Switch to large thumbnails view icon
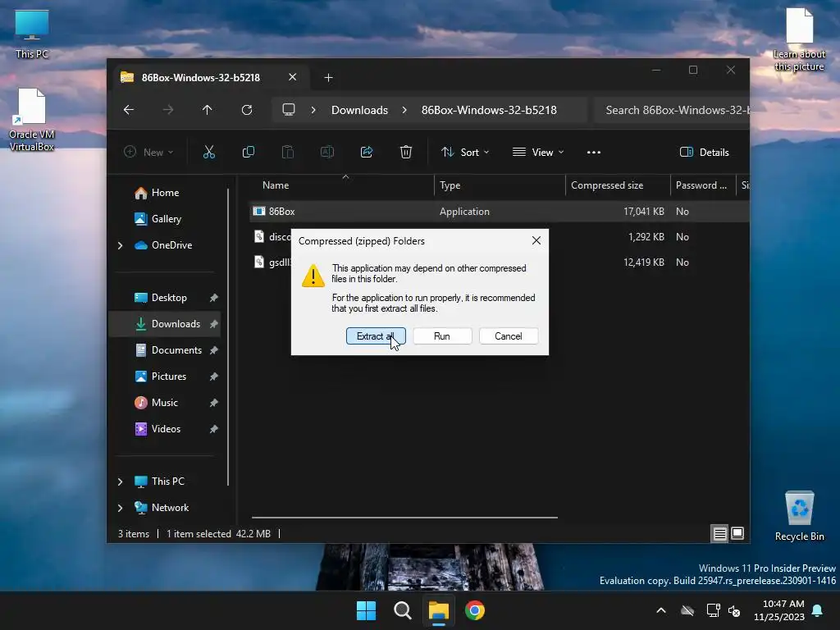Viewport: 840px width, 630px height. pos(737,533)
